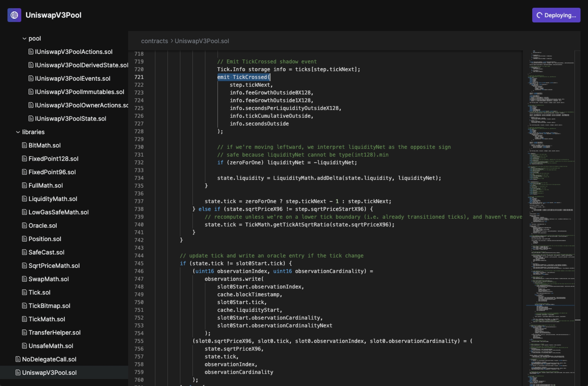Click line number 745 in the gutter
This screenshot has width=588, height=386.
point(139,263)
